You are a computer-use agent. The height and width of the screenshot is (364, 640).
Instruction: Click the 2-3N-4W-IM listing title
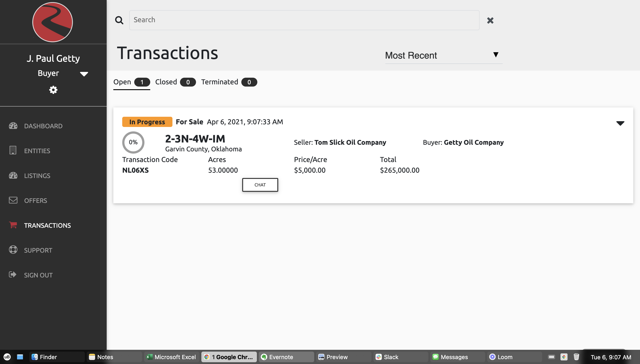coord(195,138)
